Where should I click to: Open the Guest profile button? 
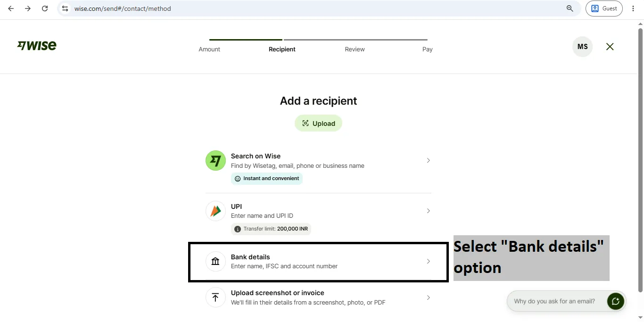[604, 8]
